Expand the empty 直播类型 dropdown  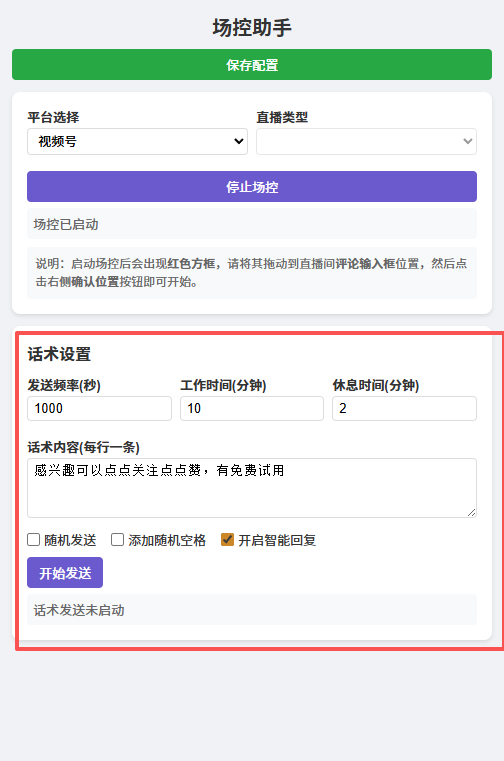(366, 141)
